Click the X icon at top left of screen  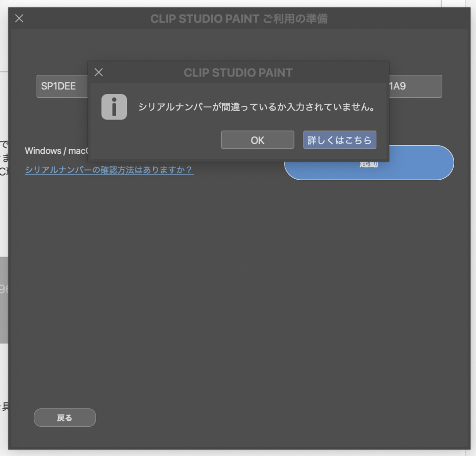pos(19,18)
